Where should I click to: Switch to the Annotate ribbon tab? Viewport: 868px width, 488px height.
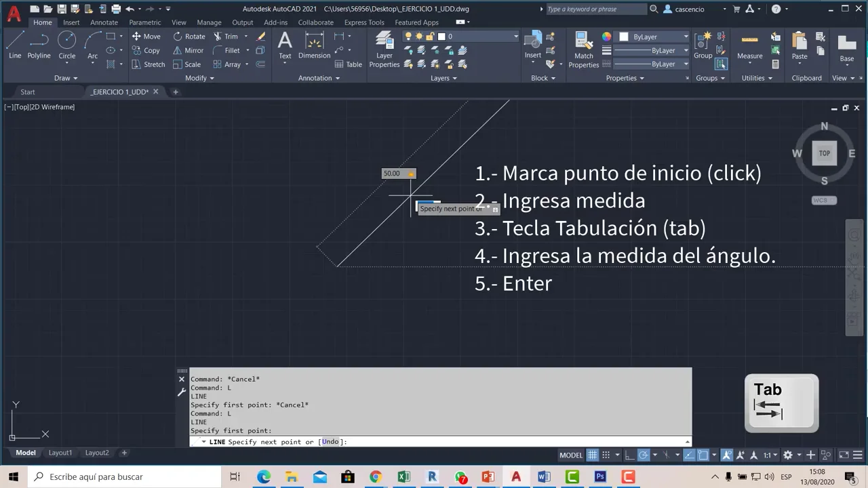(x=104, y=22)
